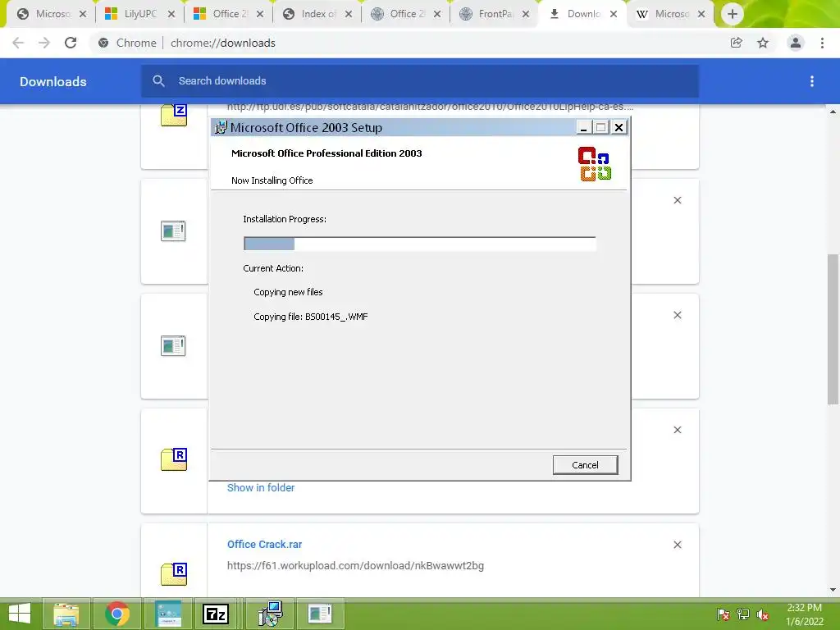Open a new tab with plus button
Viewport: 840px width, 630px height.
(x=733, y=14)
